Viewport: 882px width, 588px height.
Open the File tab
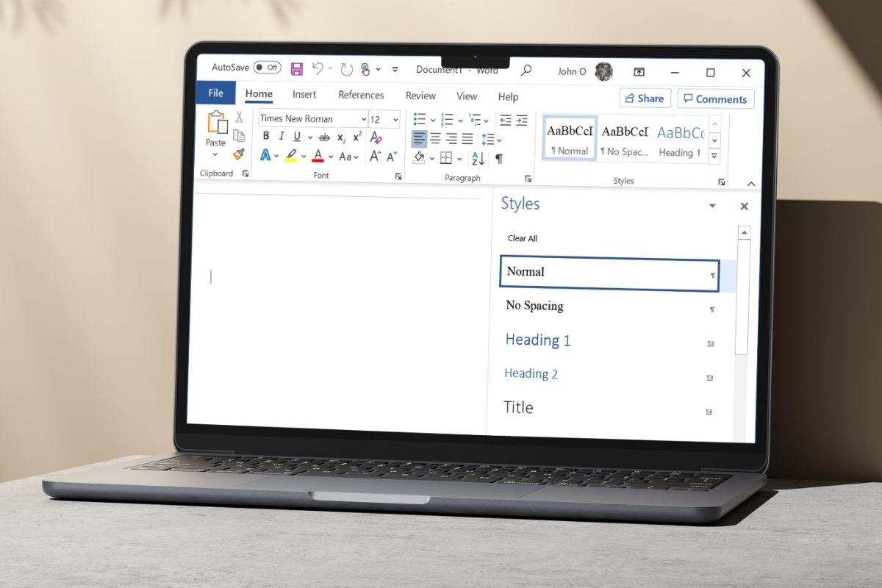click(x=215, y=93)
